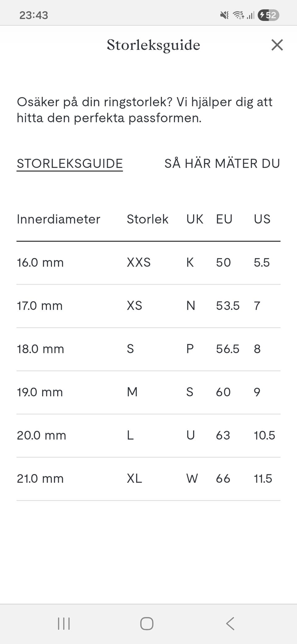Screen dimensions: 297x644
Task: Tap the clock showing 23:43
Action: [34, 15]
